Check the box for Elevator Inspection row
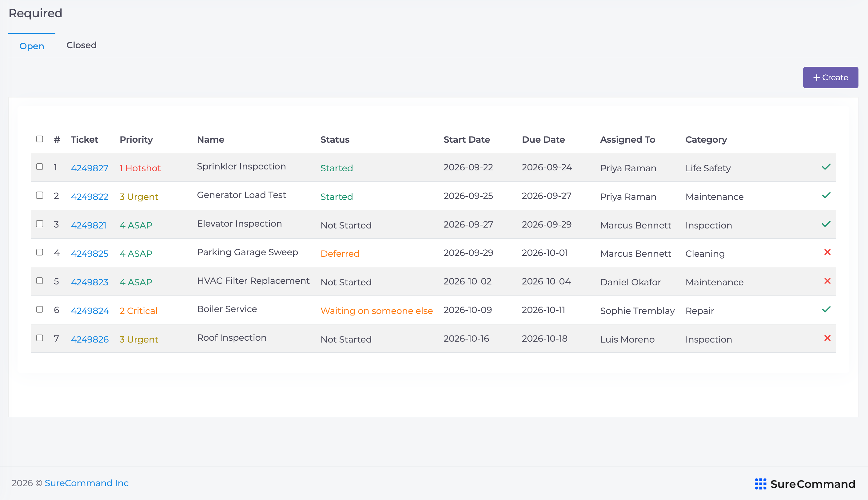This screenshot has width=868, height=500. pos(39,224)
